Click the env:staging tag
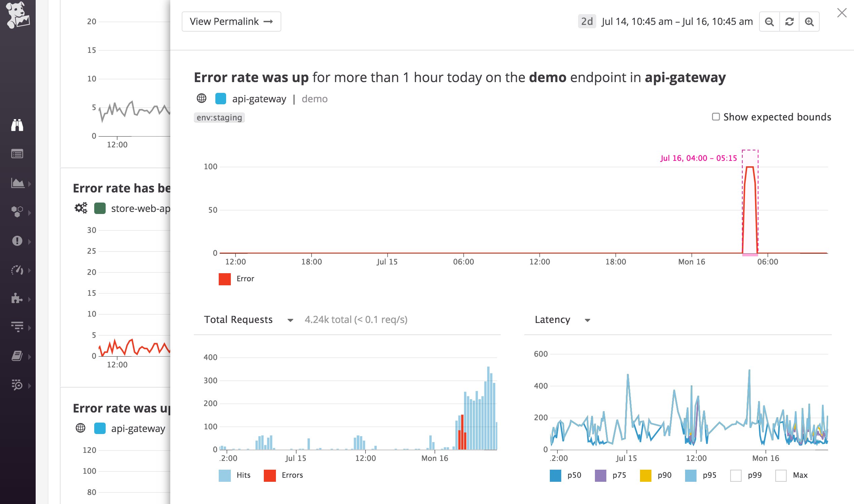 pos(219,117)
